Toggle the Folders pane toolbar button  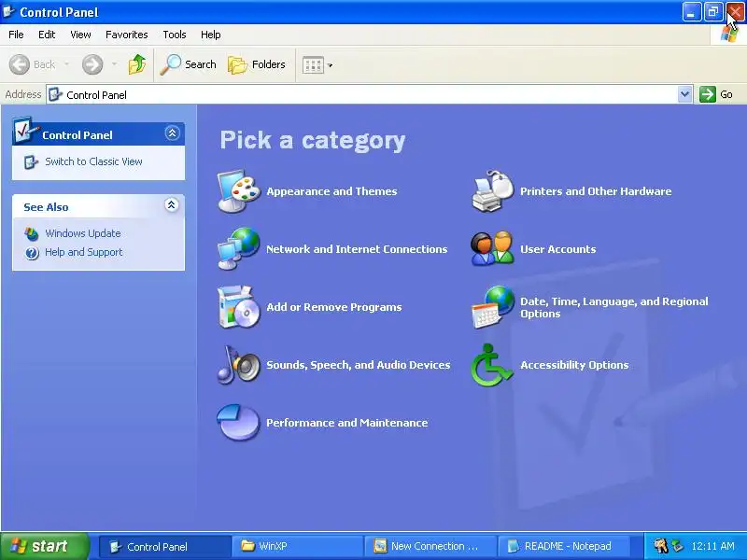[x=257, y=64]
